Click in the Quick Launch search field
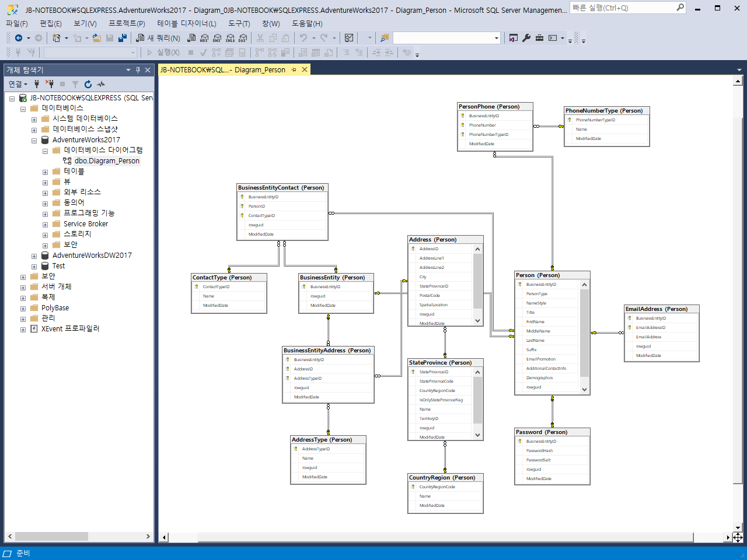The height and width of the screenshot is (560, 747). point(622,8)
